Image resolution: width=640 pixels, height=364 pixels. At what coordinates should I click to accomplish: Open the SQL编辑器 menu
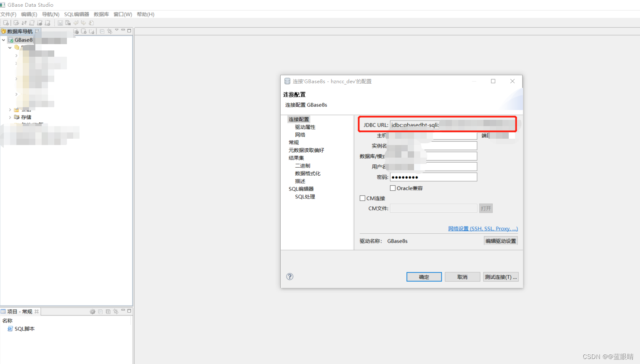(x=77, y=14)
